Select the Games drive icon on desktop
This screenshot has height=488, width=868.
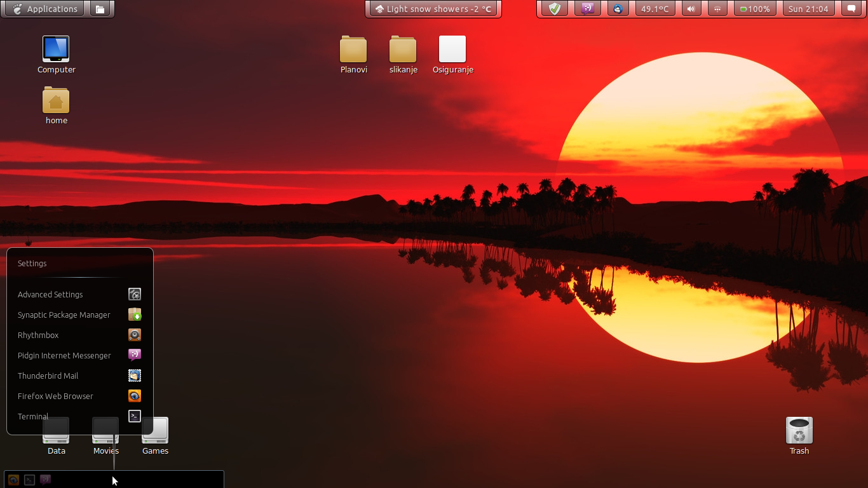(155, 431)
